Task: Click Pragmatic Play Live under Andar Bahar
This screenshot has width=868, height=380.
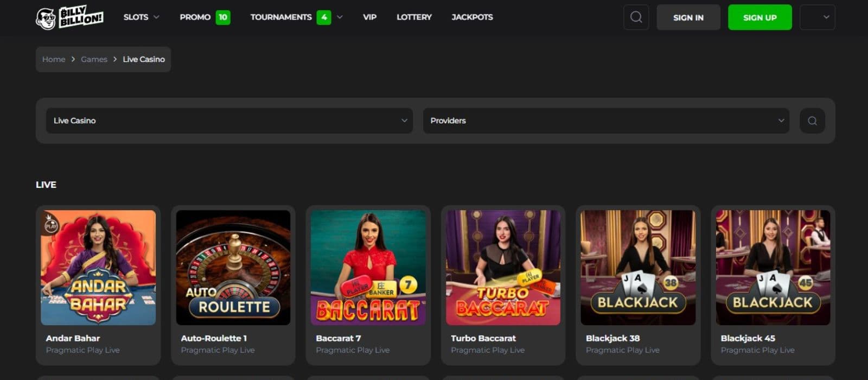Action: (x=82, y=350)
